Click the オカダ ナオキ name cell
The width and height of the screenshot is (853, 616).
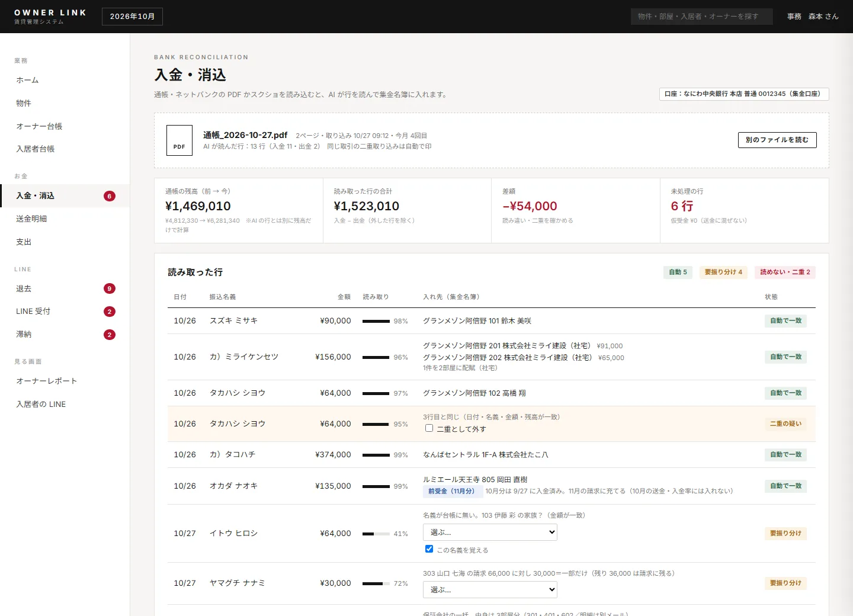233,486
